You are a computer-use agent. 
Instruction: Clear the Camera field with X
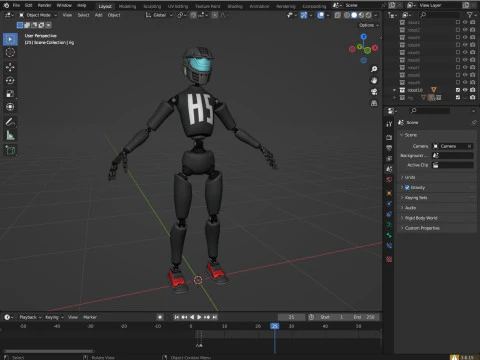pos(469,146)
